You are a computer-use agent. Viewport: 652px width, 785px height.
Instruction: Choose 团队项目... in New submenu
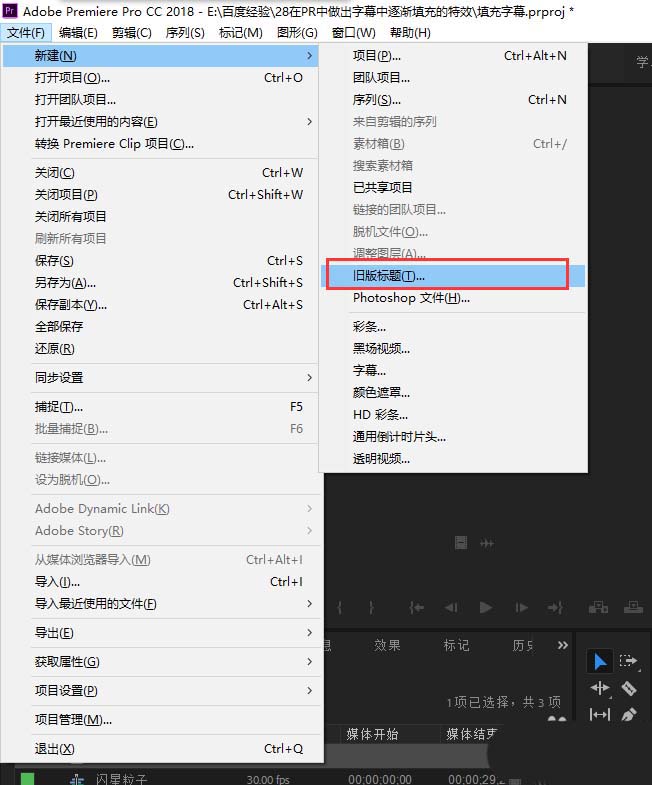(453, 78)
